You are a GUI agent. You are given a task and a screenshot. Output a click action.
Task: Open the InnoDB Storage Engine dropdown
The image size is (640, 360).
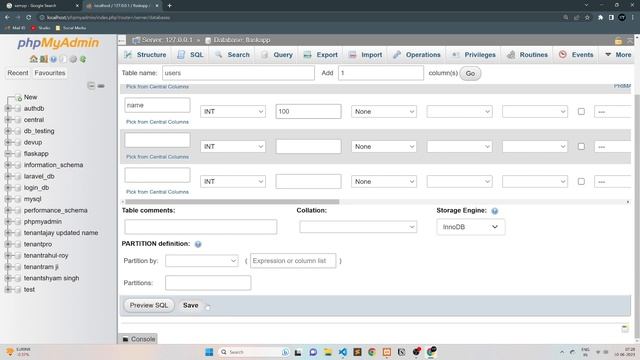471,227
